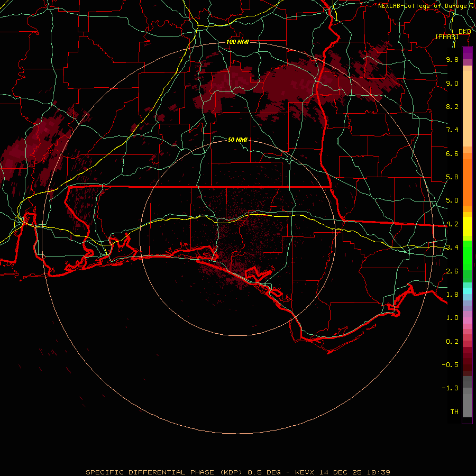The image size is (476, 476).
Task: Click the 10:39 timestamp in the caption
Action: point(378,472)
